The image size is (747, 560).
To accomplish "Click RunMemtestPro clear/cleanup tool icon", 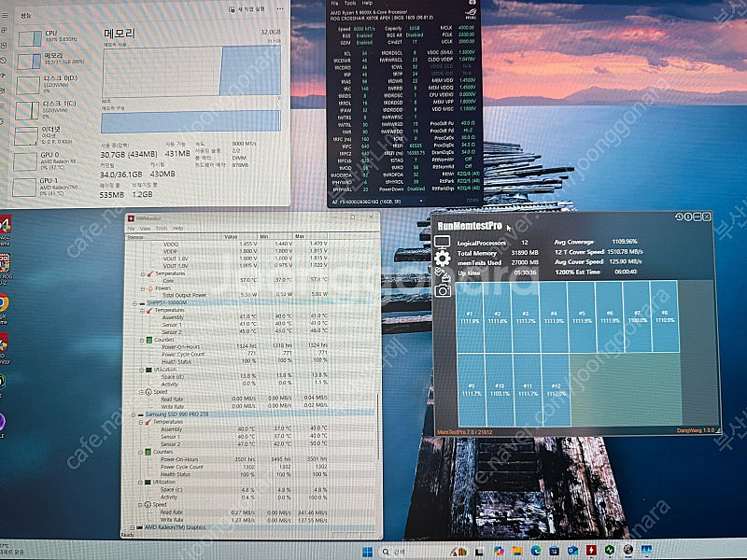I will 443,274.
